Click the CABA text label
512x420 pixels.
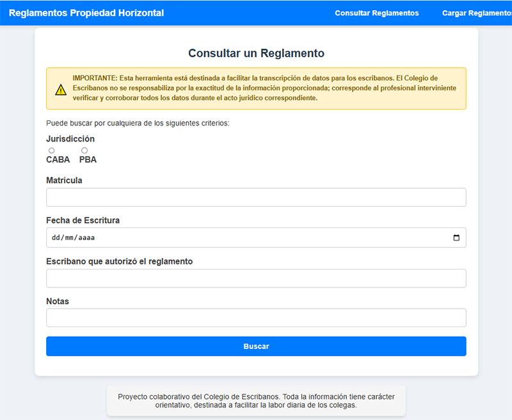pyautogui.click(x=58, y=159)
